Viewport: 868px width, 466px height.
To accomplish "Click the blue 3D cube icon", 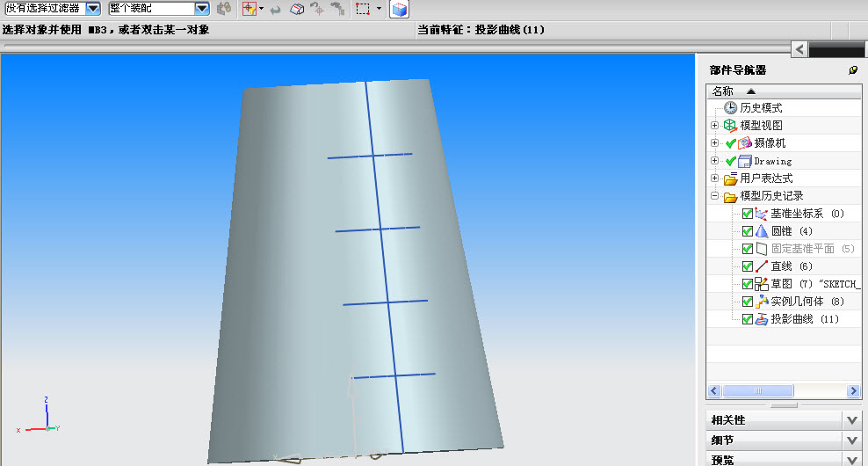I will tap(399, 9).
